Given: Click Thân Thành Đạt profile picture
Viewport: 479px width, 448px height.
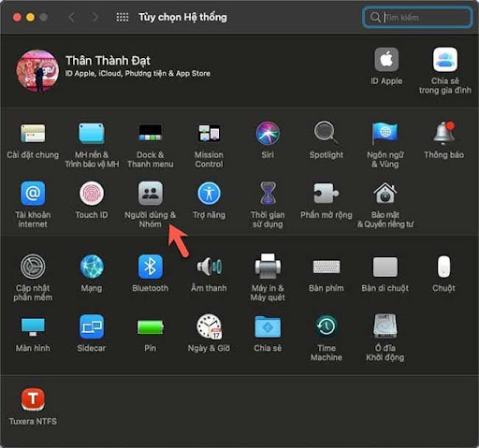Looking at the screenshot, I should pyautogui.click(x=37, y=71).
